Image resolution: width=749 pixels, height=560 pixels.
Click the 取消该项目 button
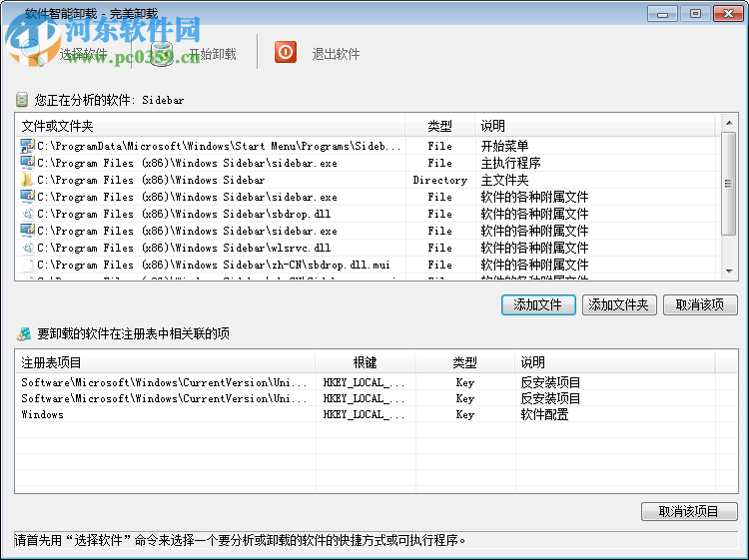tap(689, 511)
